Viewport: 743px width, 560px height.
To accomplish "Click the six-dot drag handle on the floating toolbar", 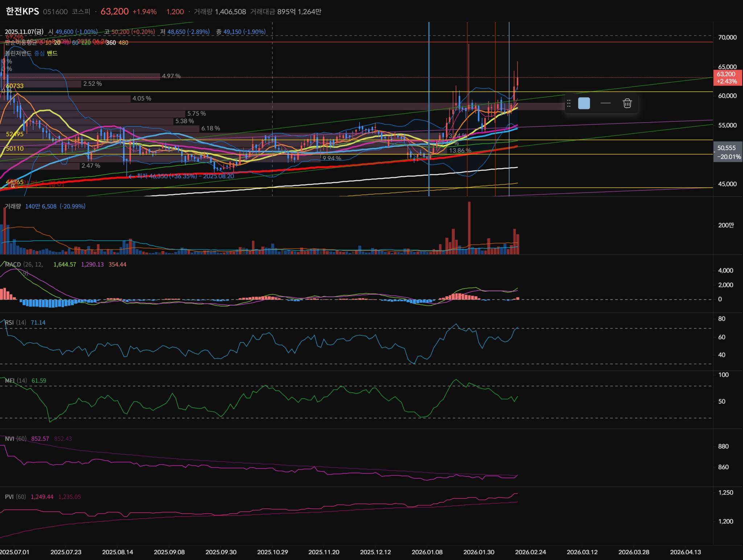I will click(569, 103).
